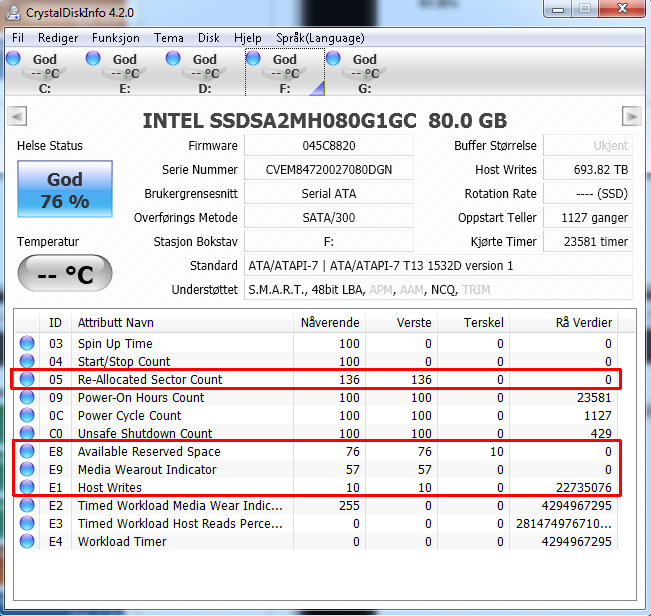The width and height of the screenshot is (651, 616).
Task: Open the Tema menu
Action: click(169, 38)
